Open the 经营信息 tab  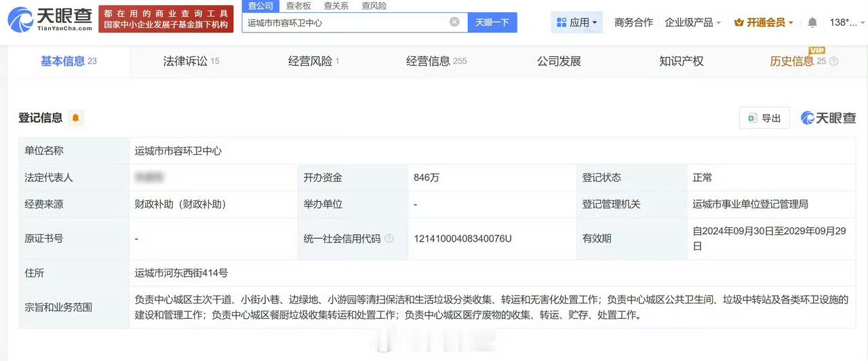coord(436,61)
